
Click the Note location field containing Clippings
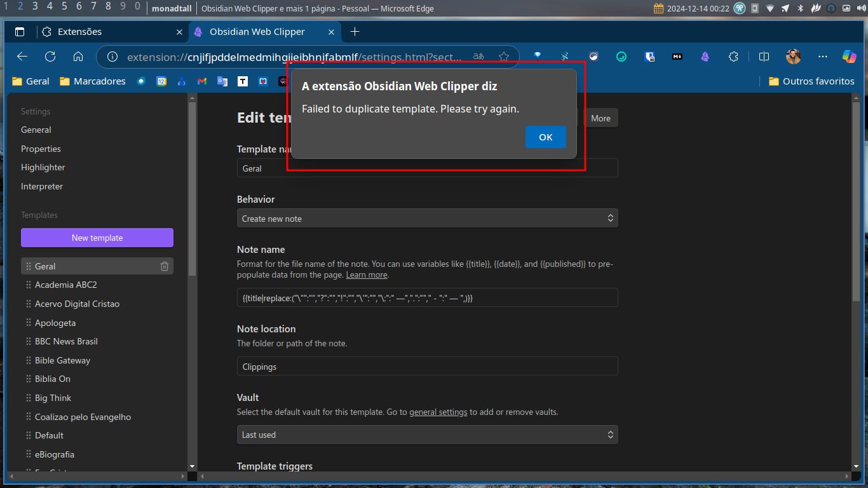(x=428, y=366)
